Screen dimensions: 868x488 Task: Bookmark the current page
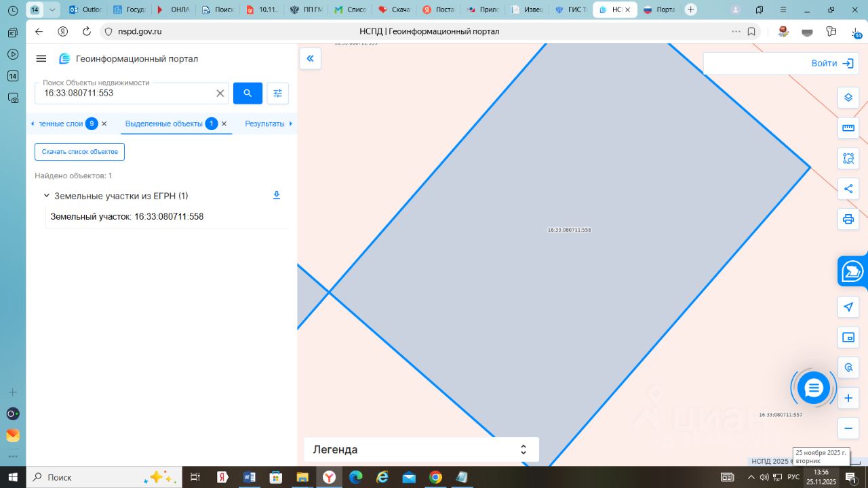[751, 32]
